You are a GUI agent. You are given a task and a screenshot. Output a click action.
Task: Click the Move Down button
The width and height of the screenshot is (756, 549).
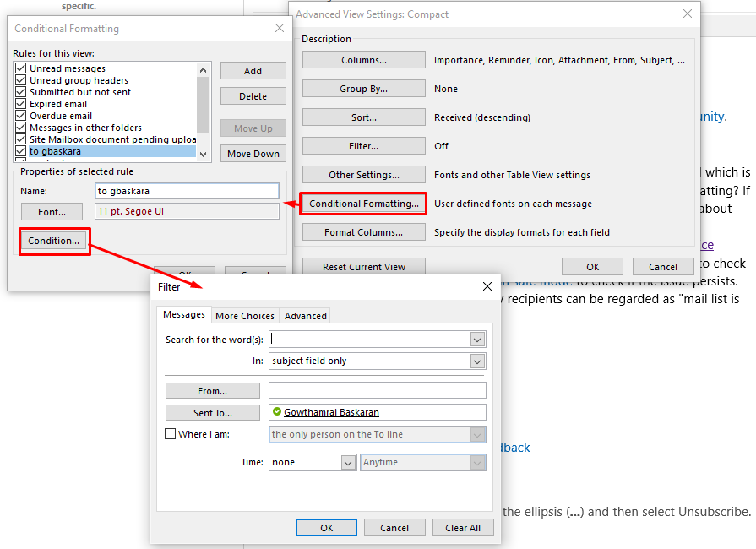253,154
